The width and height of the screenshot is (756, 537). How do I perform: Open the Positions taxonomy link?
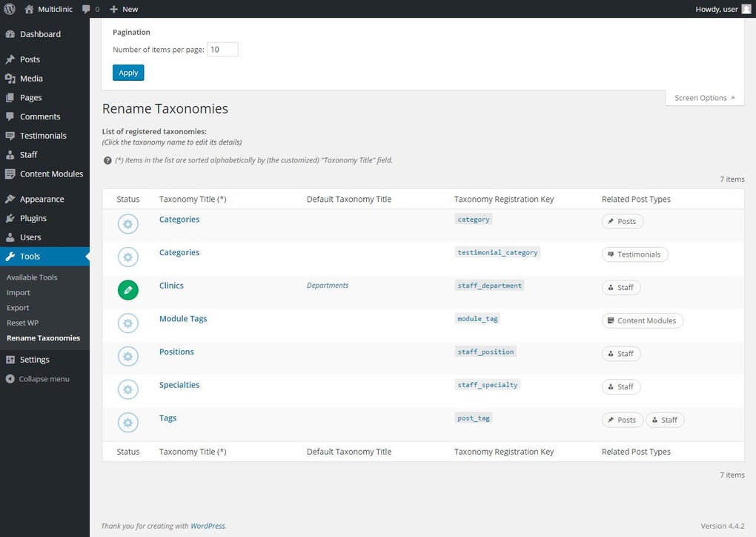pyautogui.click(x=176, y=352)
